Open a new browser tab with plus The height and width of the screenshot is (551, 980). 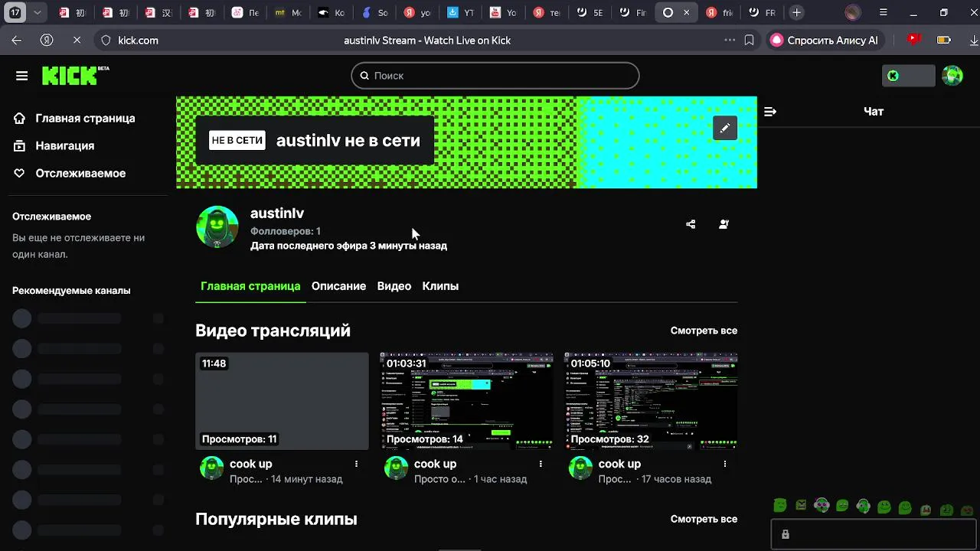(796, 13)
